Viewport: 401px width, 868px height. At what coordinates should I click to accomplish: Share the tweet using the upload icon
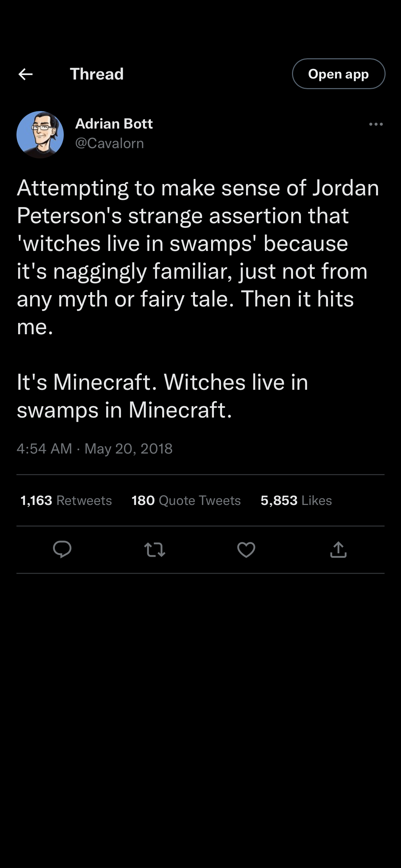click(x=338, y=550)
